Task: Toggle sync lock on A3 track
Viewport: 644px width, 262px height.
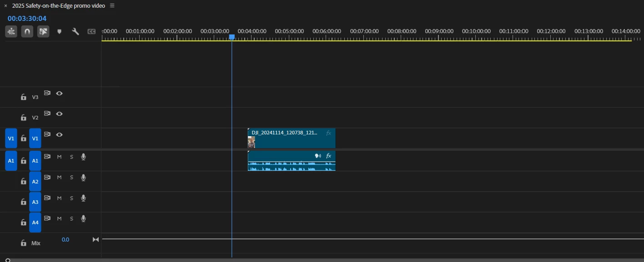Action: pyautogui.click(x=47, y=198)
